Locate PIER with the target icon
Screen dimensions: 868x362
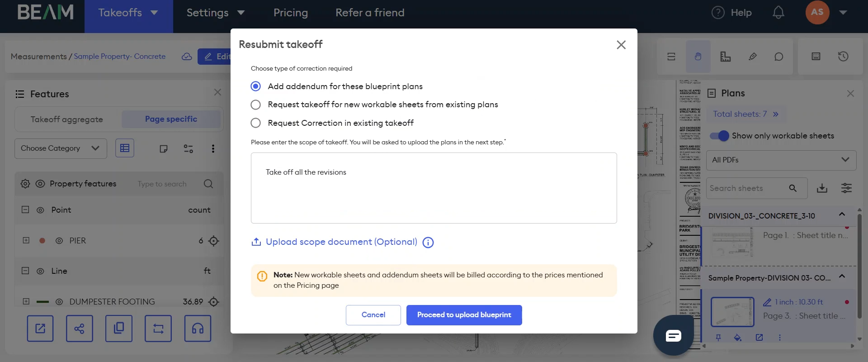214,241
